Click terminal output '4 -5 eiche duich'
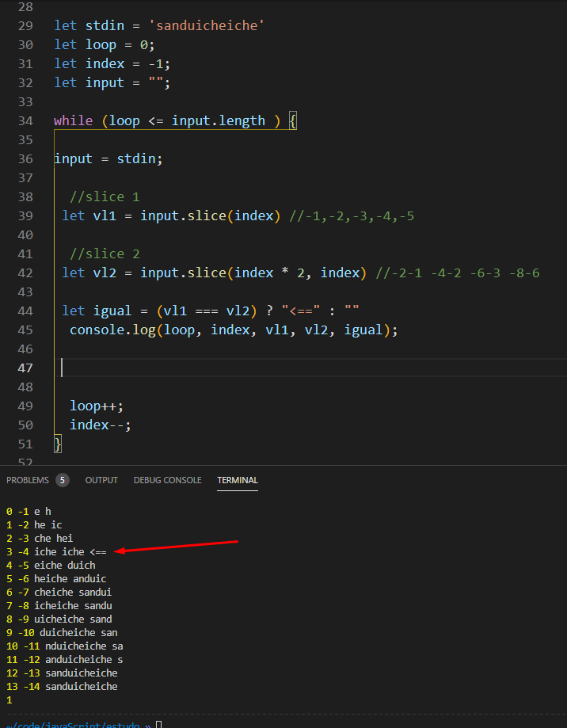Viewport: 567px width, 728px height. pos(51,566)
